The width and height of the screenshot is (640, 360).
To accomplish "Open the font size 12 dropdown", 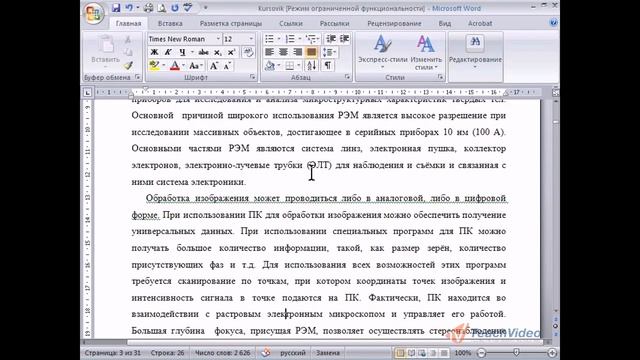I will (251, 39).
